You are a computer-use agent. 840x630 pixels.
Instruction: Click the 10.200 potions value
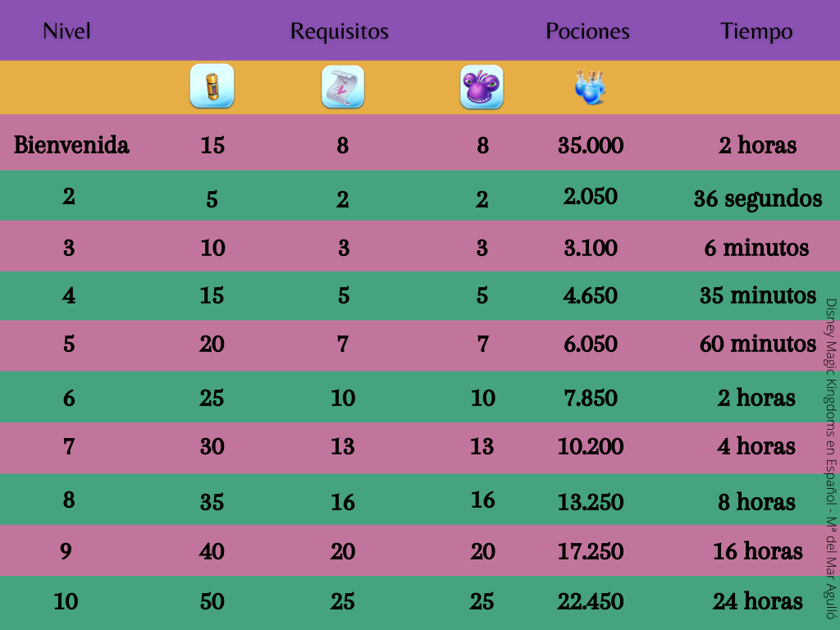pyautogui.click(x=591, y=446)
